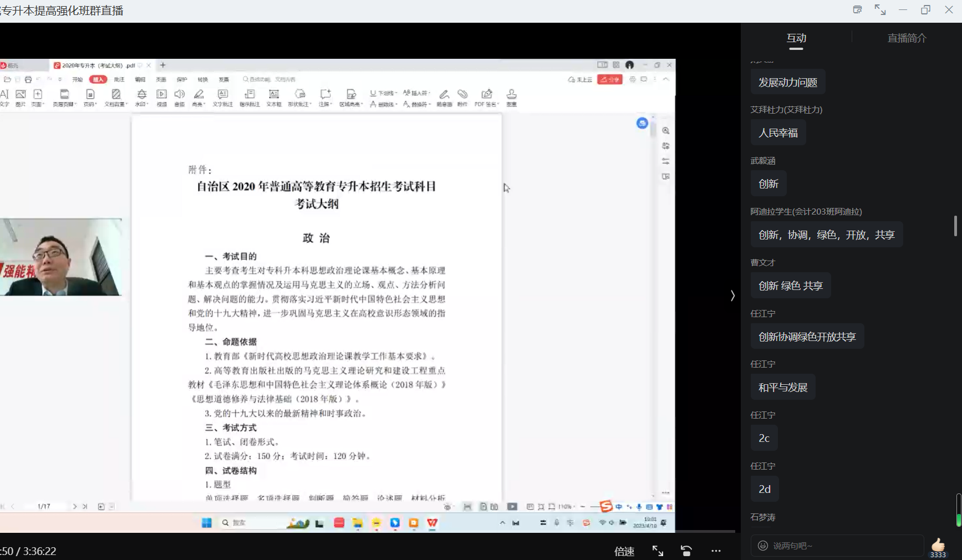Open the 倍速 playback speed menu
Image resolution: width=962 pixels, height=560 pixels.
(x=624, y=551)
